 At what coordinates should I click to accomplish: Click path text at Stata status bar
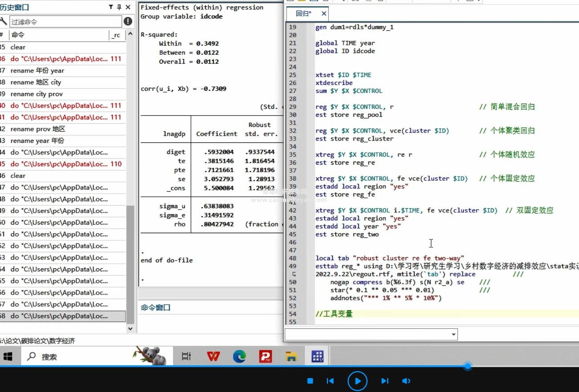point(37,341)
